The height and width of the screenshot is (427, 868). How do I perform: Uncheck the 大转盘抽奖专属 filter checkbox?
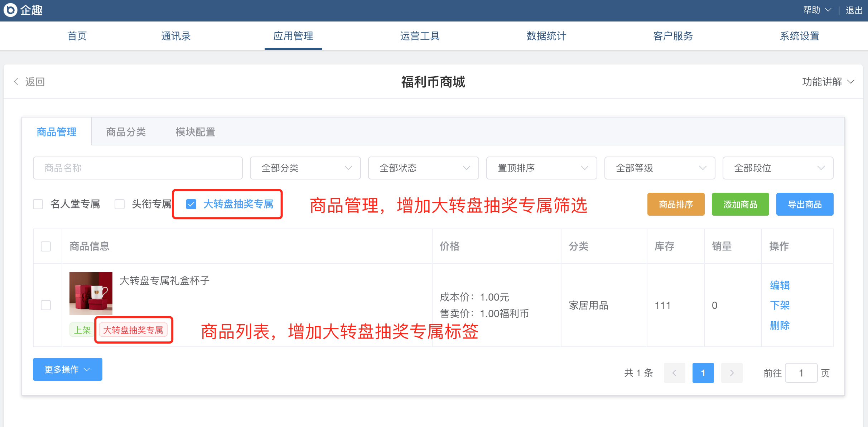(x=191, y=204)
